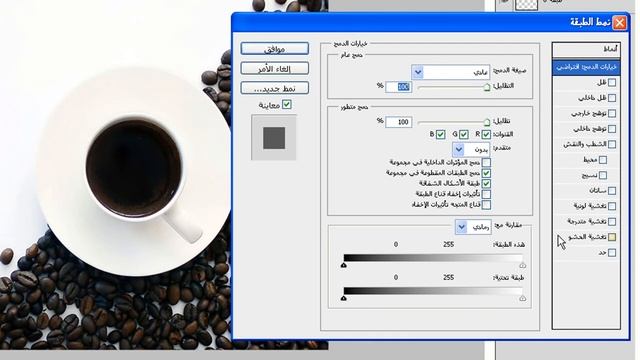Open the صيغة الدمج (Blend Mode) dropdown showing عادي
This screenshot has height=360, width=640.
point(451,72)
